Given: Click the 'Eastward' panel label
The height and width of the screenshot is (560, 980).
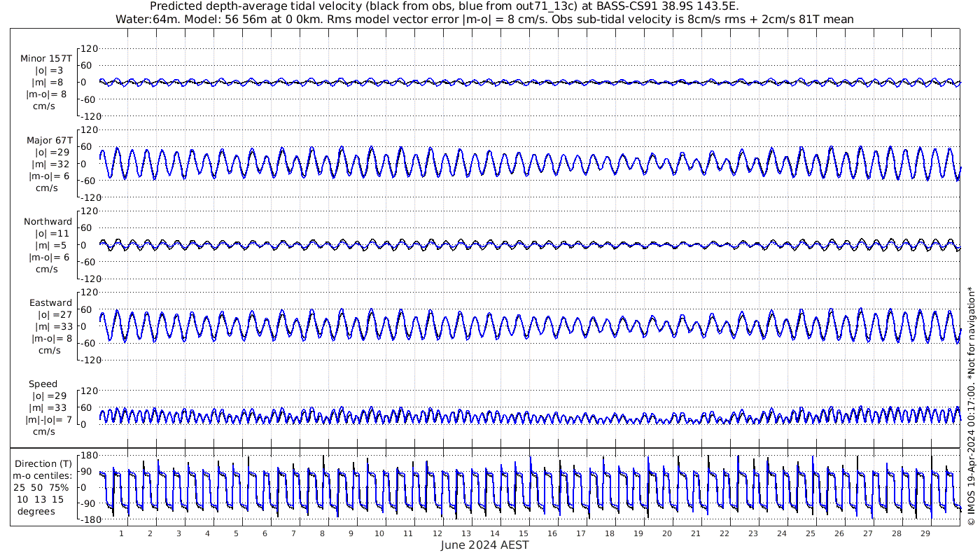Looking at the screenshot, I should click(51, 303).
